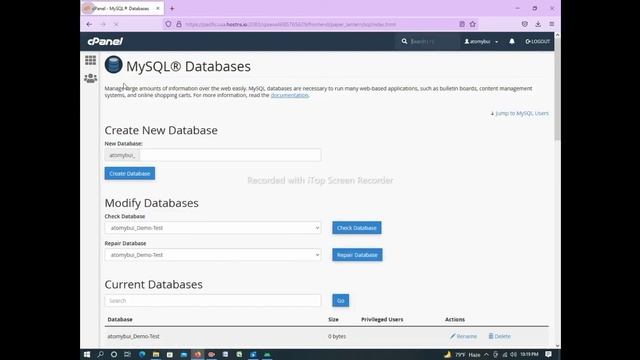
Task: Focus the Current Databases search field
Action: (x=213, y=300)
